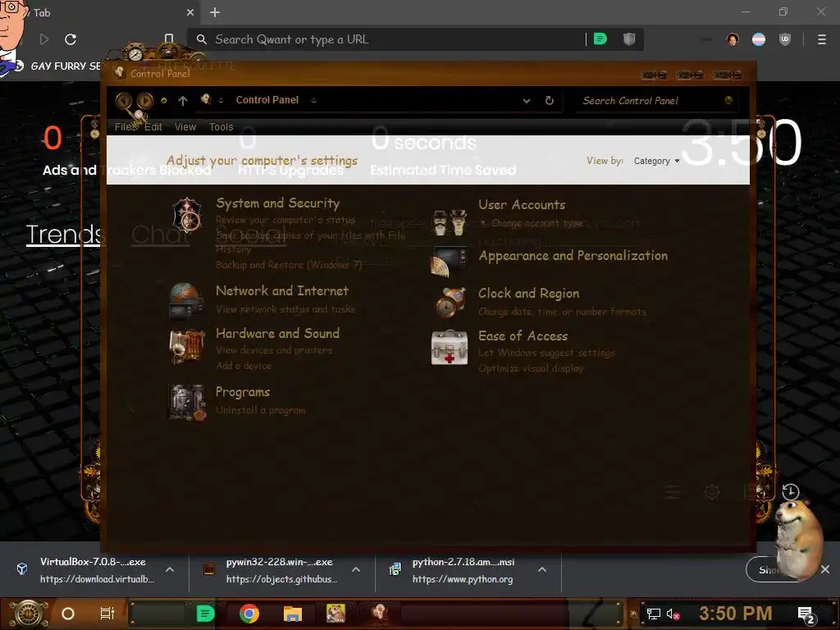Expand pywin32 download options chevron
The width and height of the screenshot is (840, 630).
coord(356,570)
